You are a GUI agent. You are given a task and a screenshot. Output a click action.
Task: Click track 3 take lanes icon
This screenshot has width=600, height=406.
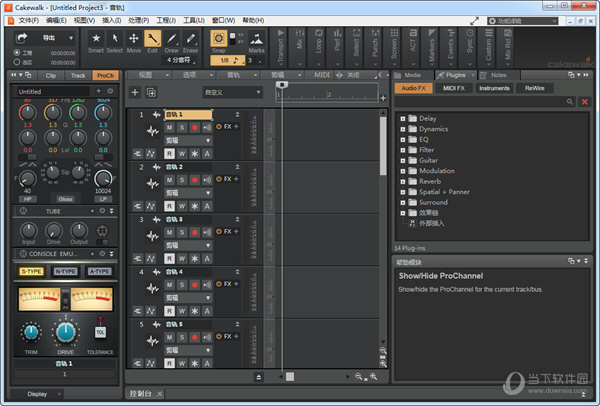pyautogui.click(x=138, y=259)
